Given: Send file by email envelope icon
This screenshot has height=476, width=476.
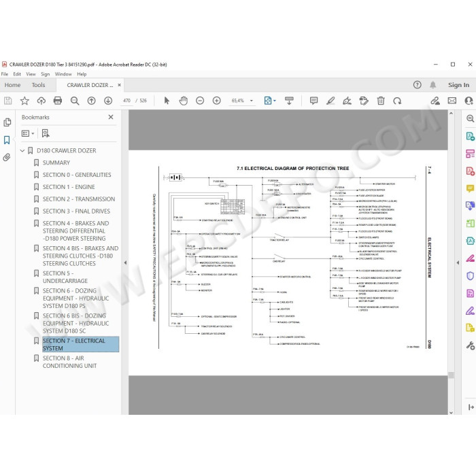Looking at the screenshot, I should pyautogui.click(x=452, y=101).
